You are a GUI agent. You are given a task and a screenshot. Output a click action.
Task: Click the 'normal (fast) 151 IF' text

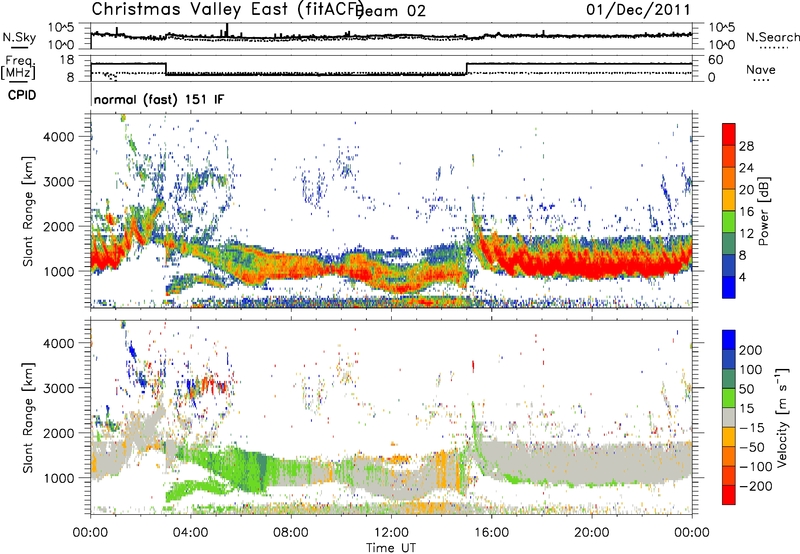click(x=159, y=100)
